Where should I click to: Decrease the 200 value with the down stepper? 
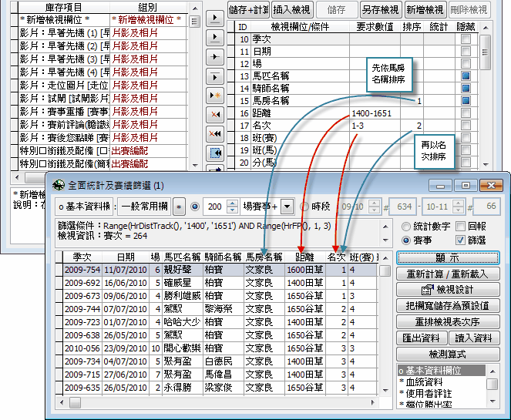click(232, 210)
